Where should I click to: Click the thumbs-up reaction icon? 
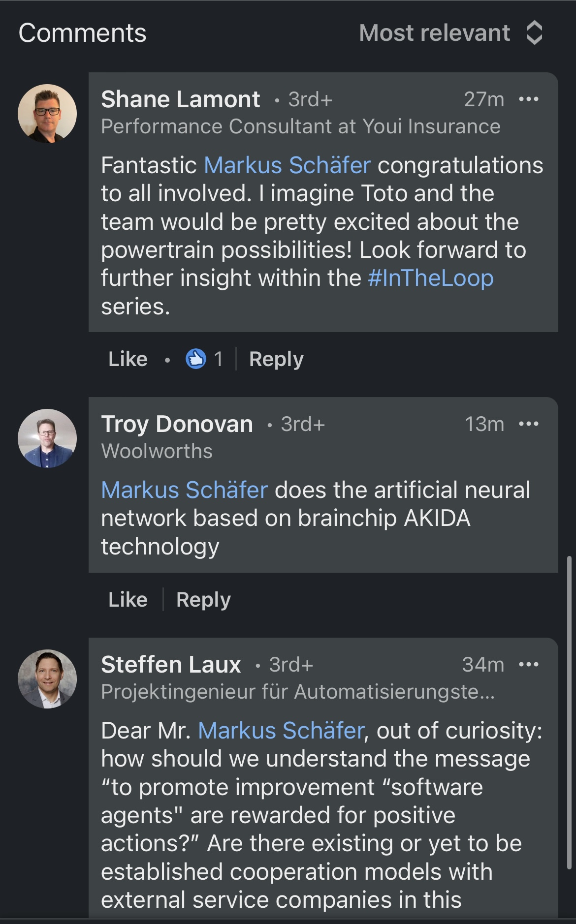[x=195, y=359]
